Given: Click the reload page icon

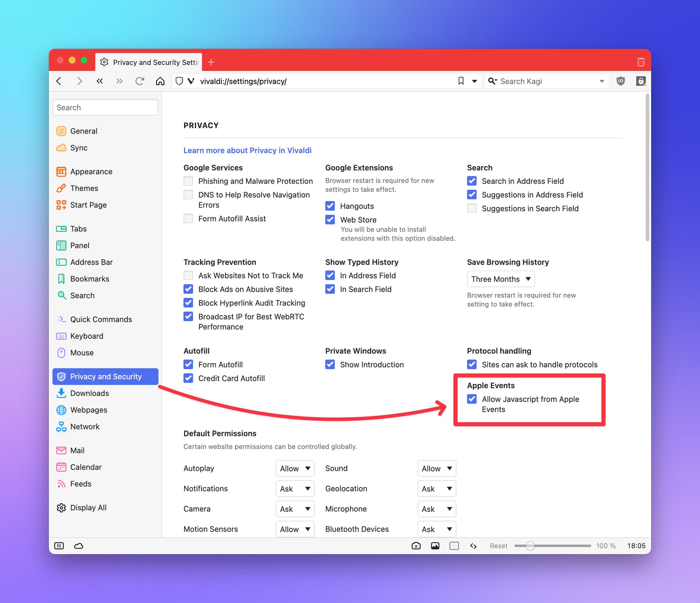Looking at the screenshot, I should 140,81.
